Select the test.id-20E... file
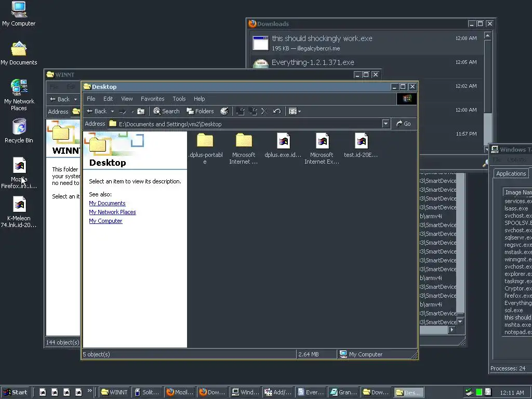The width and height of the screenshot is (532, 399). 361,145
